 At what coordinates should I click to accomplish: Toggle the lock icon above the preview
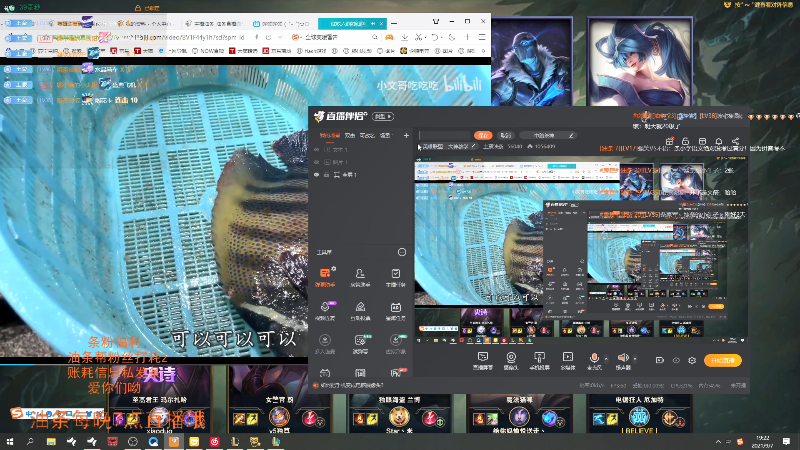coord(686,141)
